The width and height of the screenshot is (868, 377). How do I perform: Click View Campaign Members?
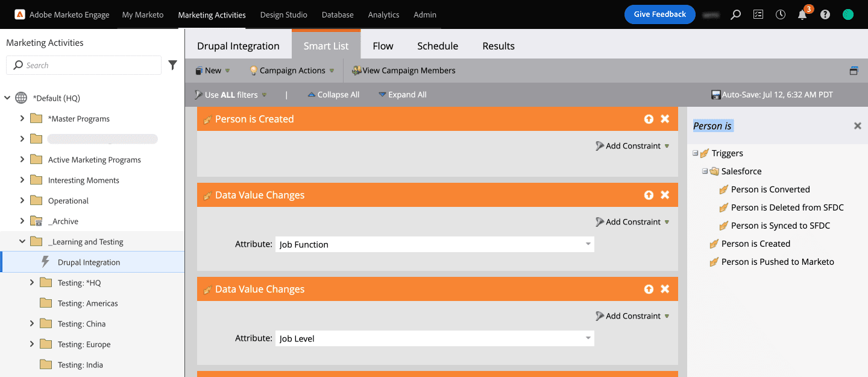click(x=404, y=71)
